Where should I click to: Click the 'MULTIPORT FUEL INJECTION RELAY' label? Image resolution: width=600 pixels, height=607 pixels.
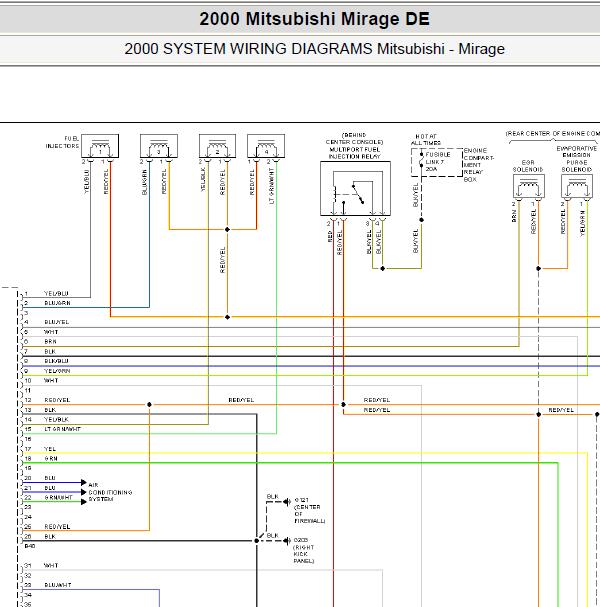click(355, 153)
